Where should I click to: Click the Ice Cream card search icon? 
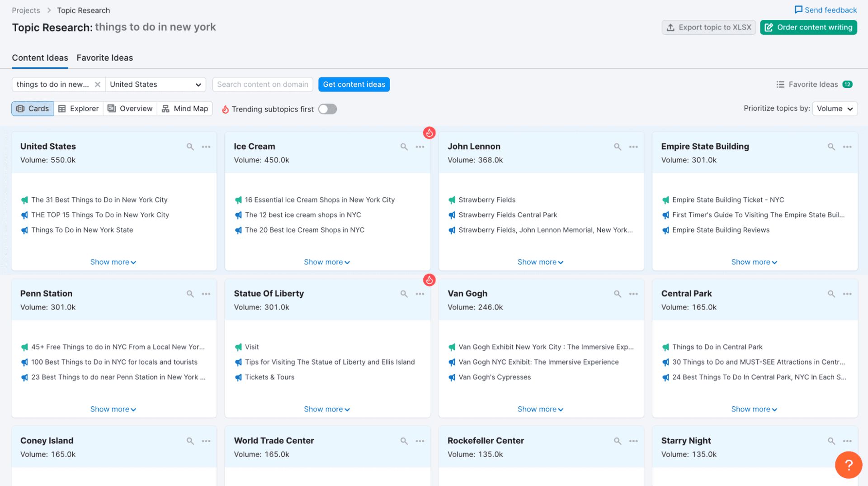coord(404,147)
